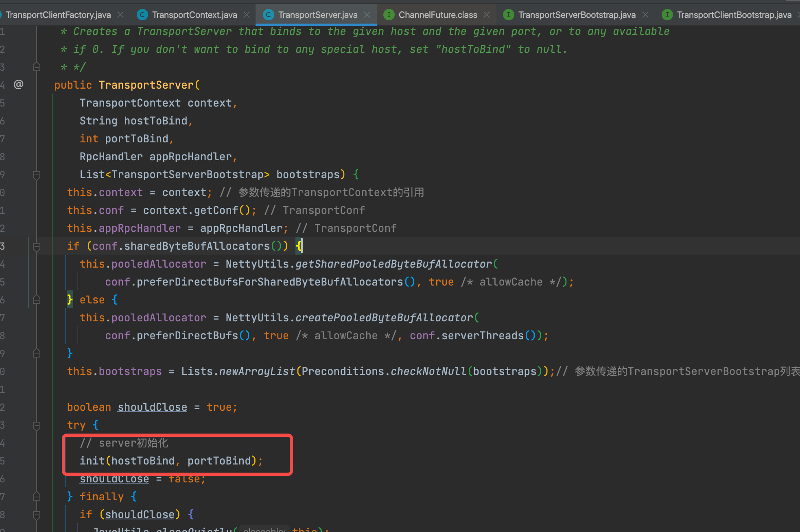This screenshot has width=800, height=532.
Task: Click the @ gutter icon beside TransportServer constructor
Action: coord(19,85)
